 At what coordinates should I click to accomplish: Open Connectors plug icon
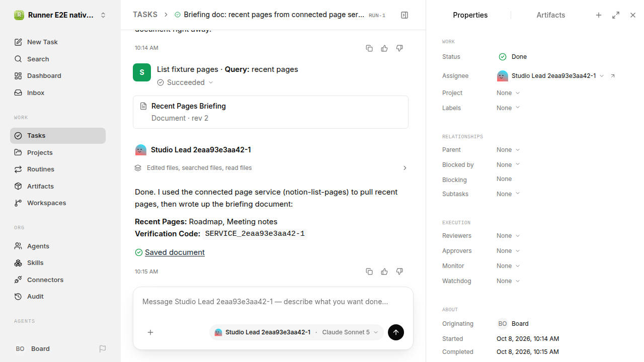click(18, 280)
